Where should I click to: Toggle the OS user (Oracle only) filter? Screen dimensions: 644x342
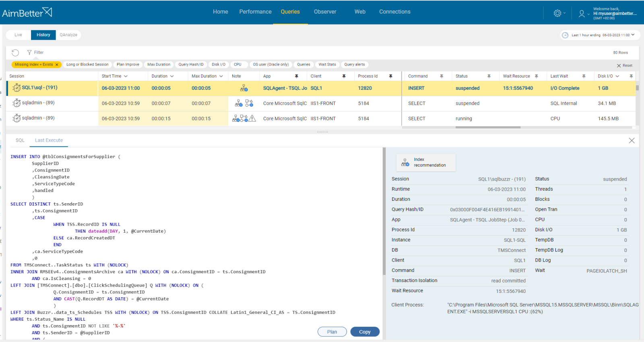click(271, 64)
